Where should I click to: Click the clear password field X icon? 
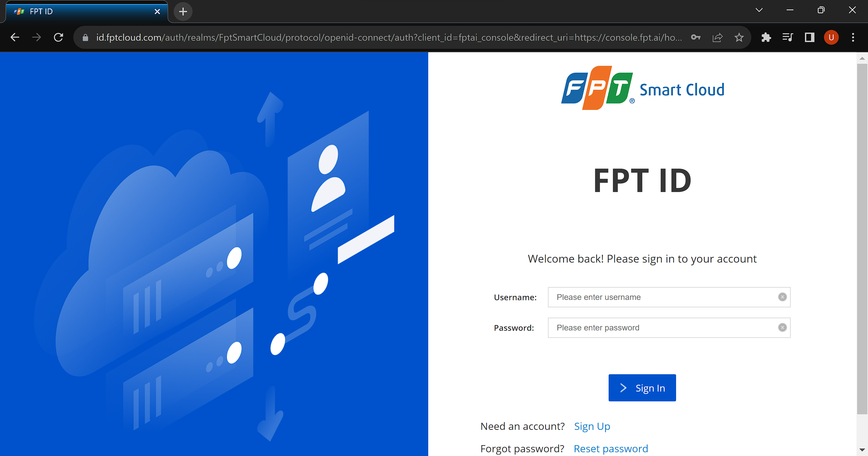point(782,327)
